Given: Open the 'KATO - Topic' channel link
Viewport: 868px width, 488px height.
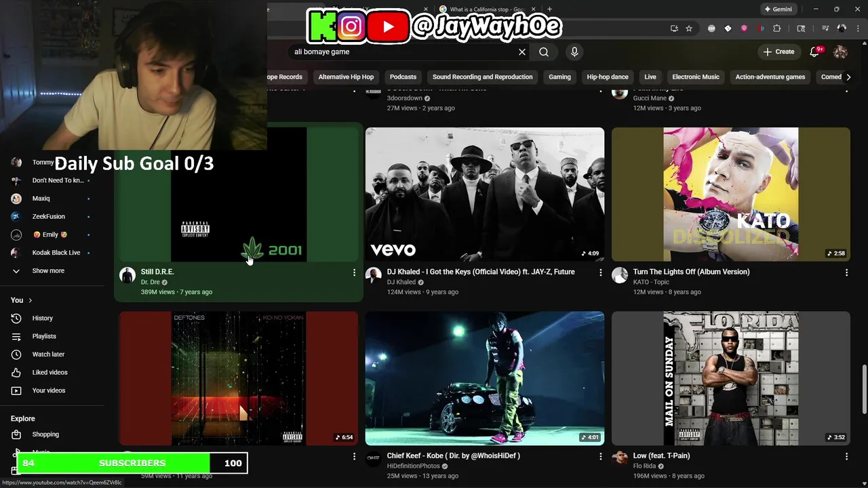Looking at the screenshot, I should [x=651, y=282].
